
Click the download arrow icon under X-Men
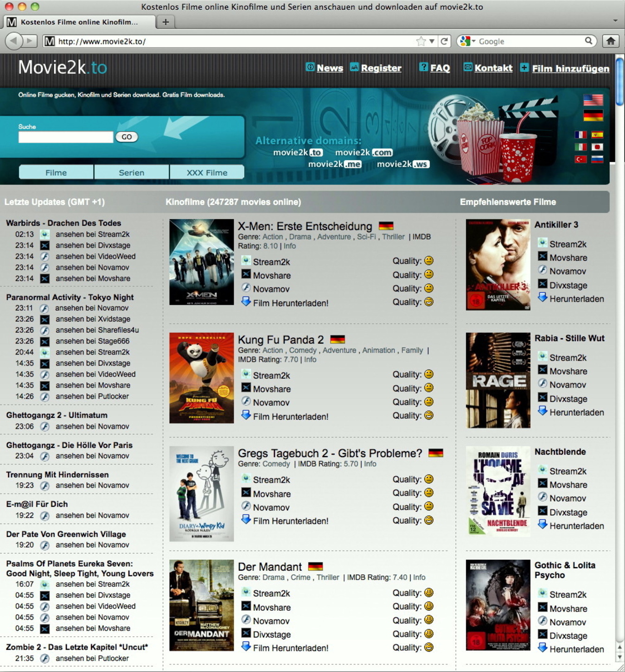(246, 302)
